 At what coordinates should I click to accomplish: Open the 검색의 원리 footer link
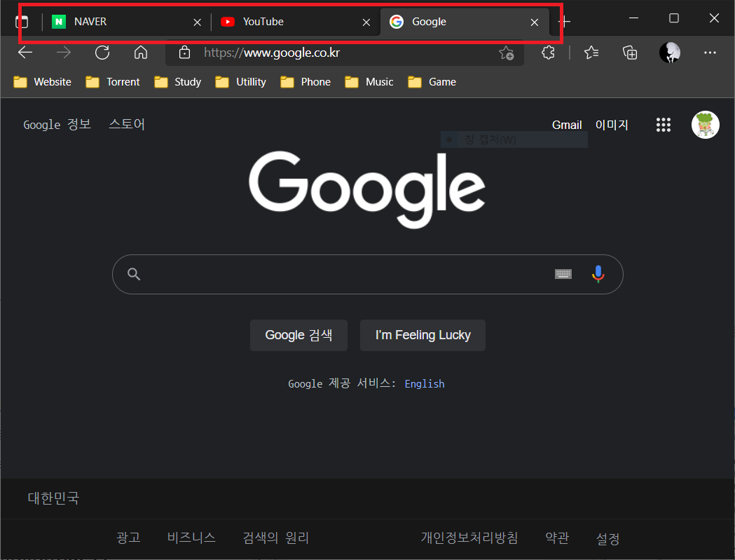tap(275, 538)
